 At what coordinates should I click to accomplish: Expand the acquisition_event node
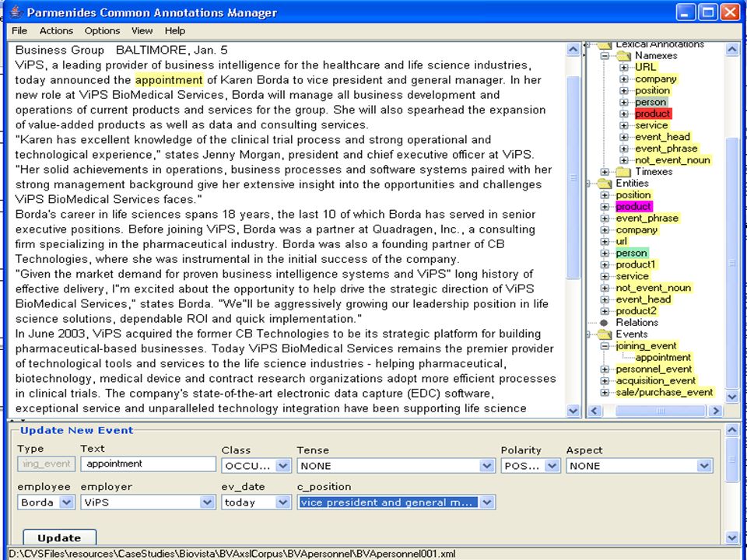point(605,381)
